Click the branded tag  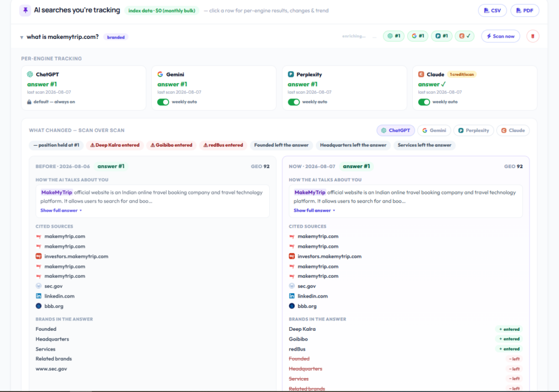[x=116, y=37]
